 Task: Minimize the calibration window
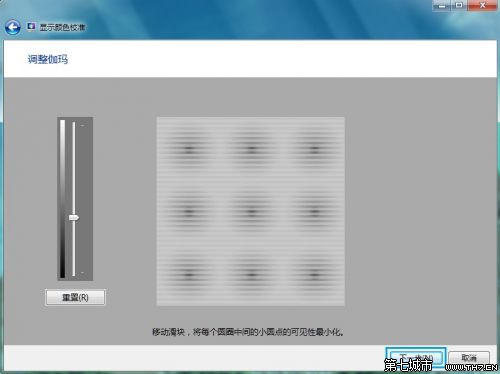[442, 5]
